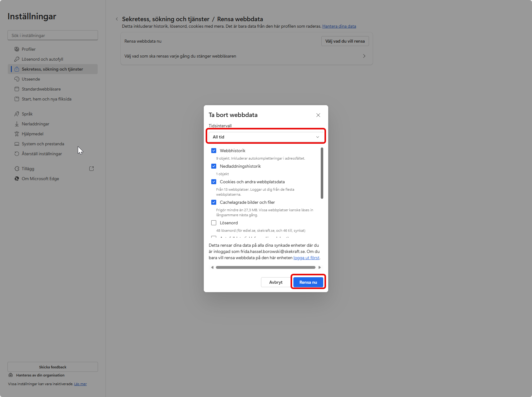Click the Hjälpmedel accessibility icon

17,134
